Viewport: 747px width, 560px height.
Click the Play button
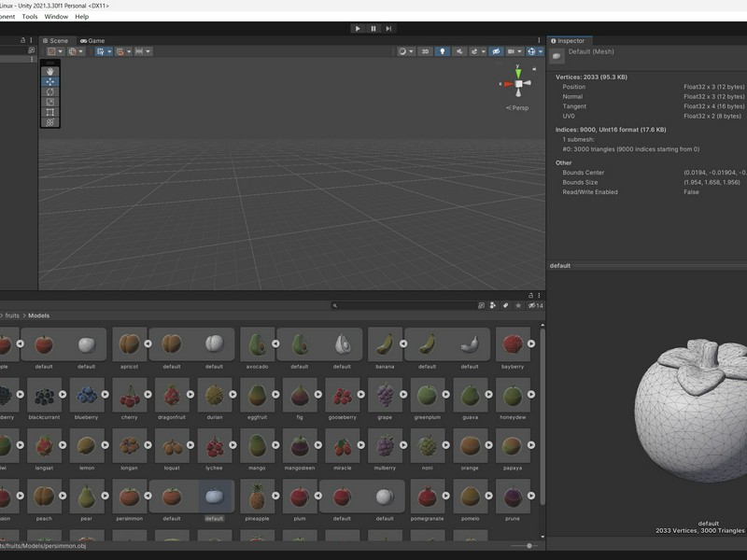358,29
